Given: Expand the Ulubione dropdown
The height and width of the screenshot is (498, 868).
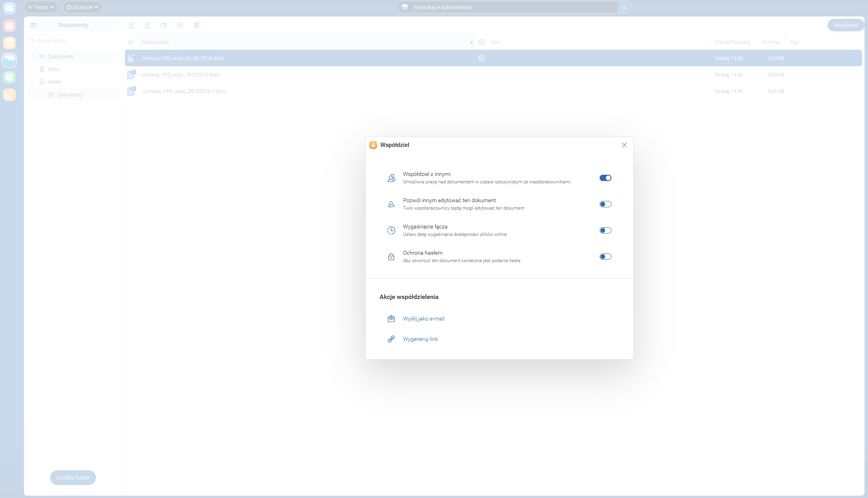Looking at the screenshot, I should [x=82, y=7].
